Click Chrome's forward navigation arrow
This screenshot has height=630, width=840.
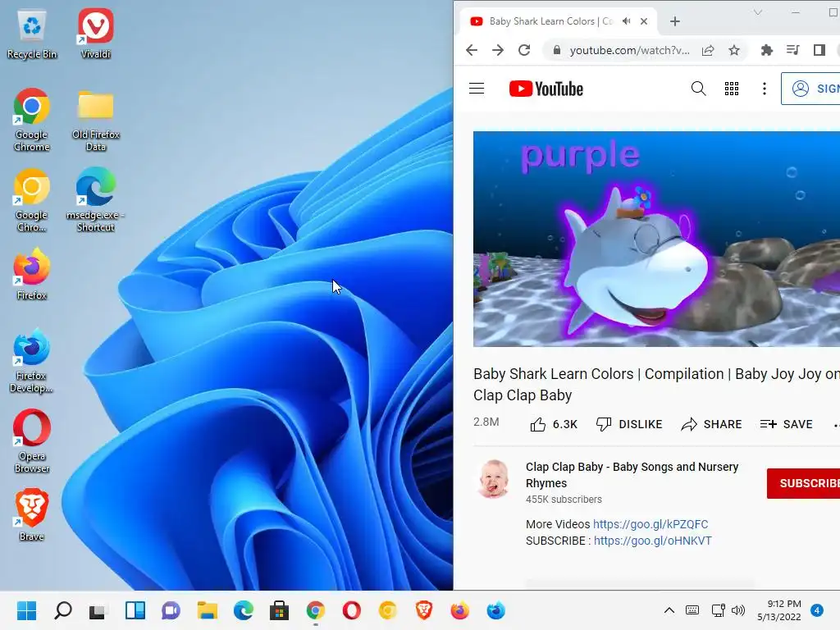coord(498,50)
